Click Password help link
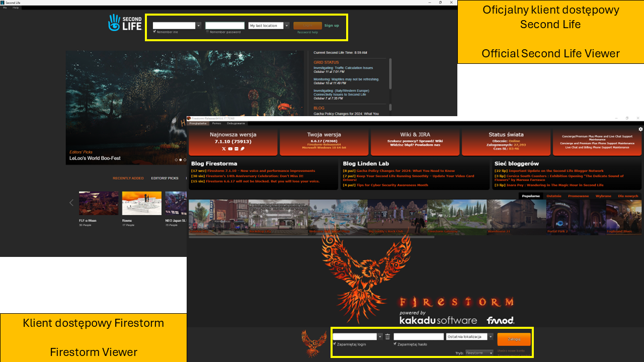This screenshot has height=362, width=644. tap(307, 32)
